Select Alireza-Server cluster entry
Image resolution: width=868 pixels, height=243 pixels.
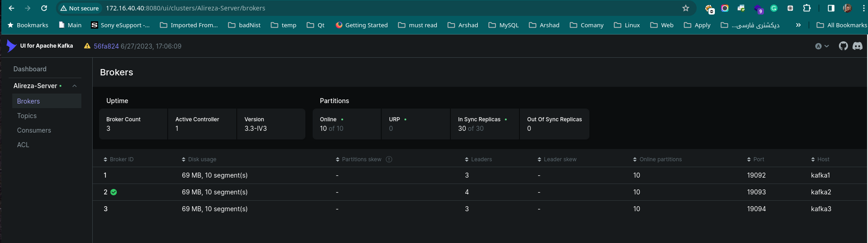coord(35,86)
